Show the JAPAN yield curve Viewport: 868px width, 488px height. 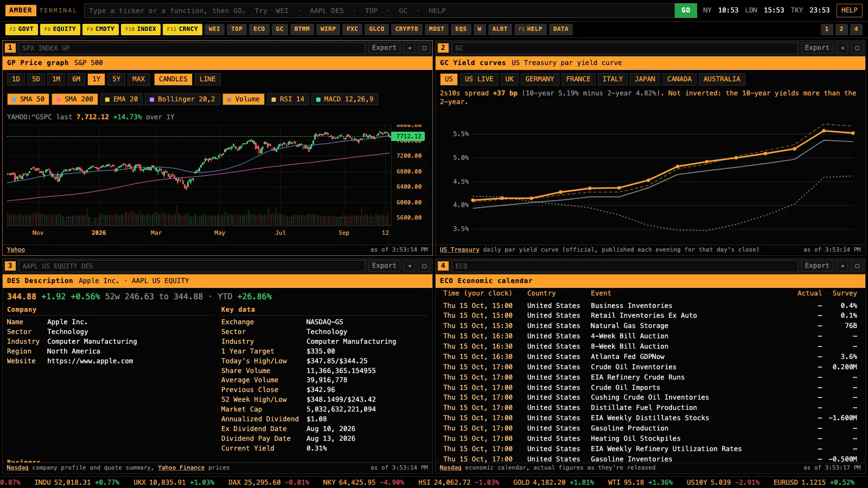coord(645,79)
